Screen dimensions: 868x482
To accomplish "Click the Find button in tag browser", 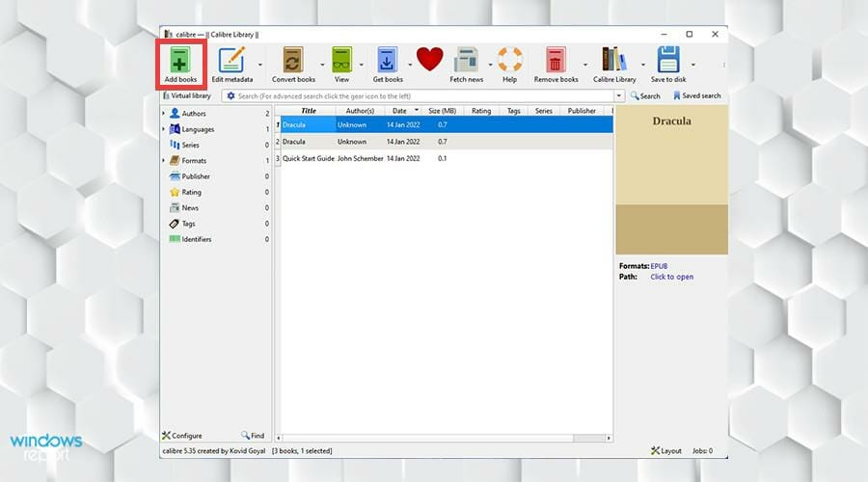I will pos(253,436).
